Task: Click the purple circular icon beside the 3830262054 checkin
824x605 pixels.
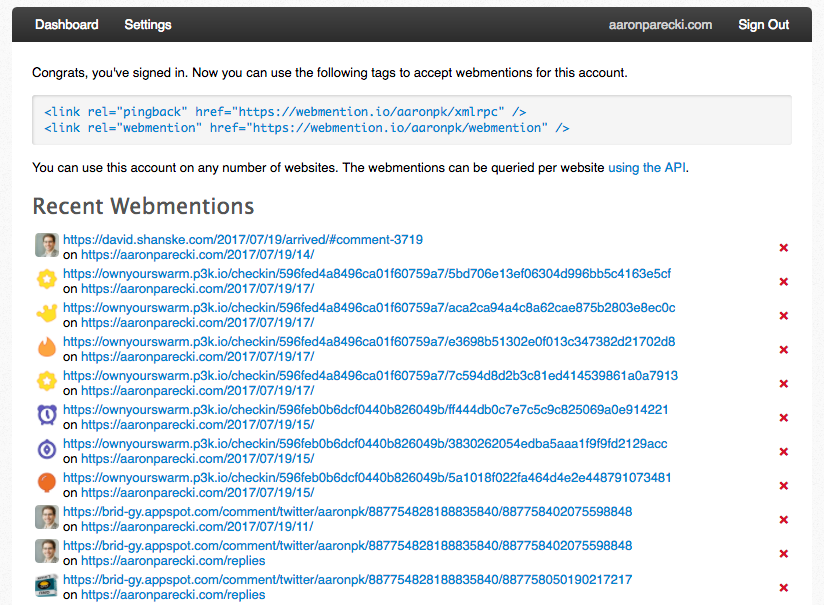Action: point(47,449)
